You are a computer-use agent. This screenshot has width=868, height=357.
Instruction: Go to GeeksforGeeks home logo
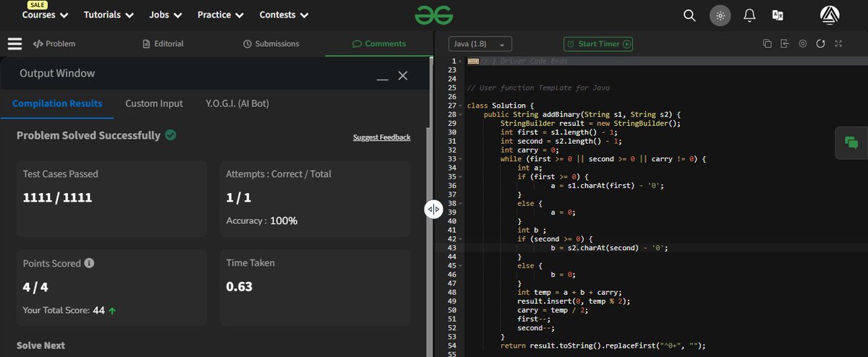434,14
